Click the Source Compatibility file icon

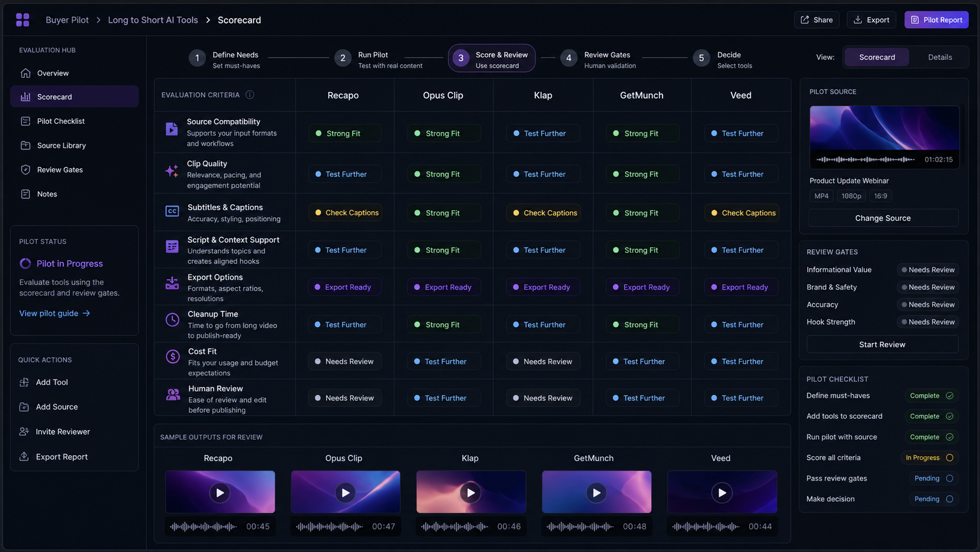pos(171,129)
